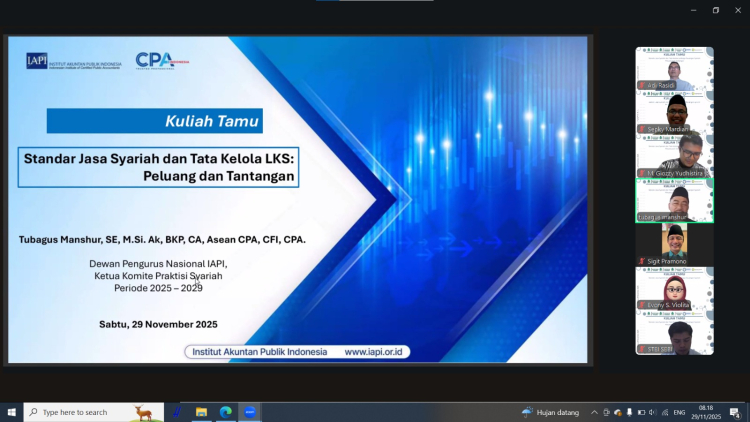Open the Windows Start menu

[11, 412]
